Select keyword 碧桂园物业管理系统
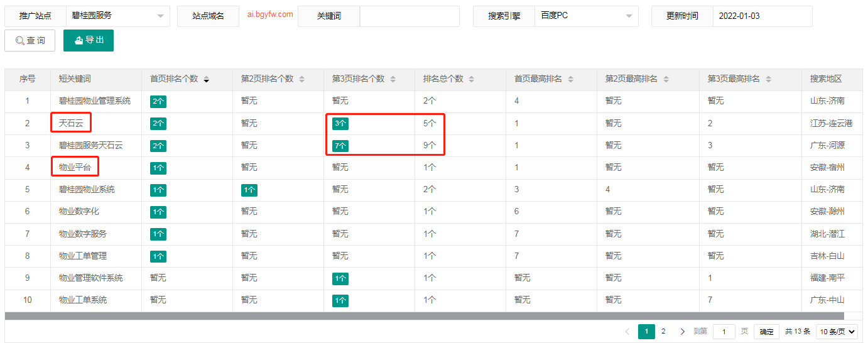 coord(95,101)
